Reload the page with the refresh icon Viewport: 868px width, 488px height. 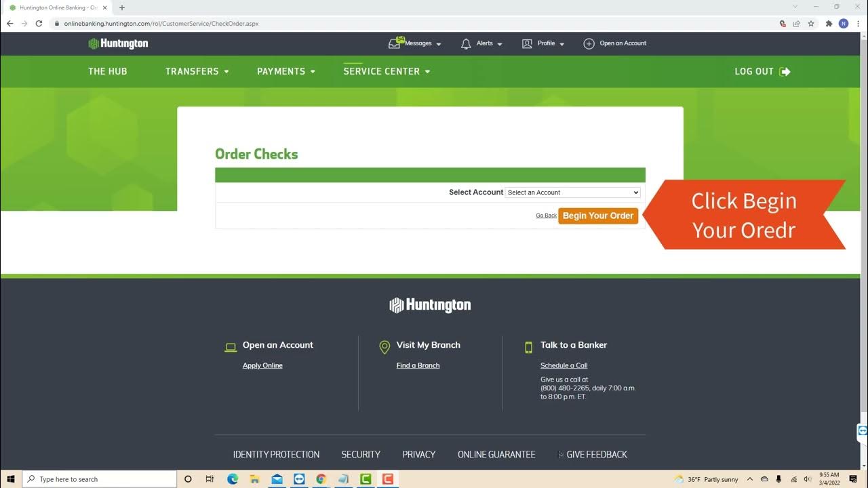tap(39, 23)
